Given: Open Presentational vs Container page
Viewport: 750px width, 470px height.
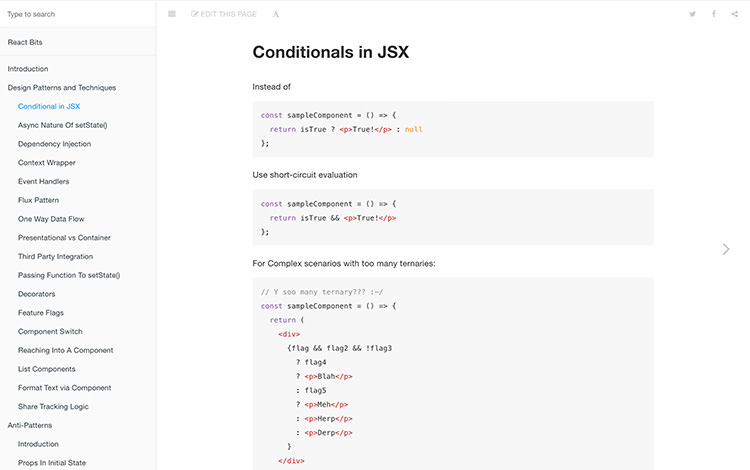Looking at the screenshot, I should [x=64, y=238].
